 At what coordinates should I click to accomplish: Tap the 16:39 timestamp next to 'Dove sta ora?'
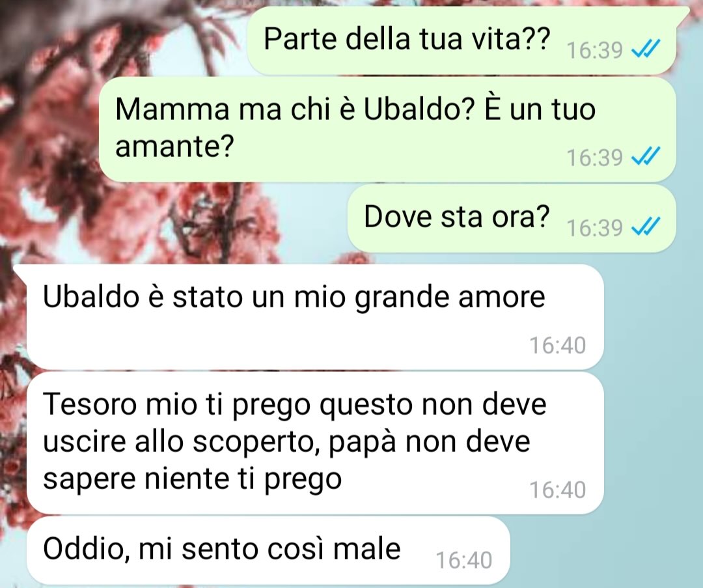click(x=594, y=229)
